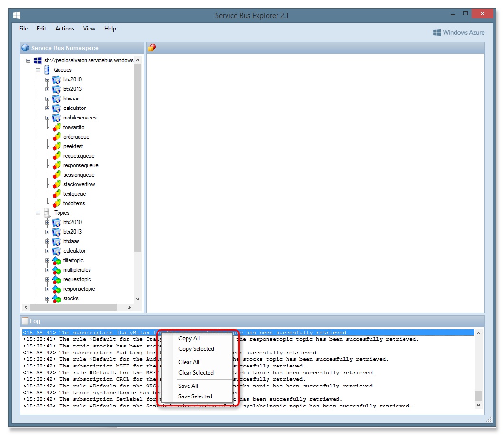The width and height of the screenshot is (504, 436).
Task: Choose Copy Selected from context menu
Action: pos(197,349)
